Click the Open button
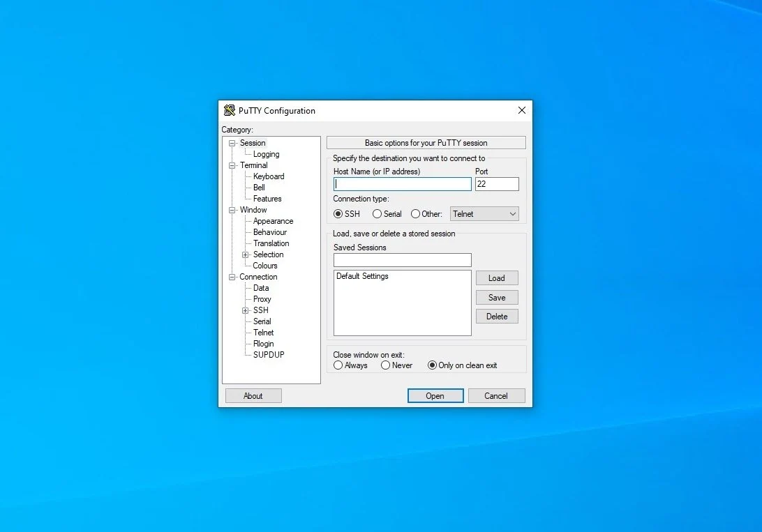The image size is (762, 532). point(435,395)
